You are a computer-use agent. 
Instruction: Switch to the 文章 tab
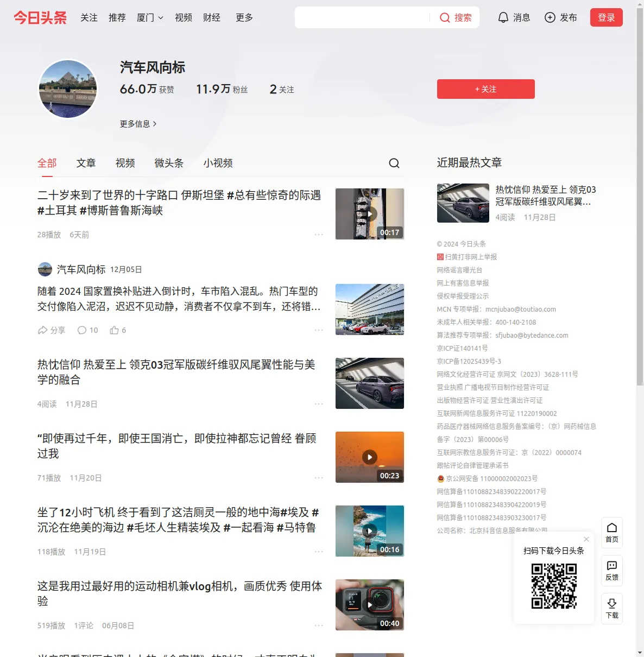point(86,163)
